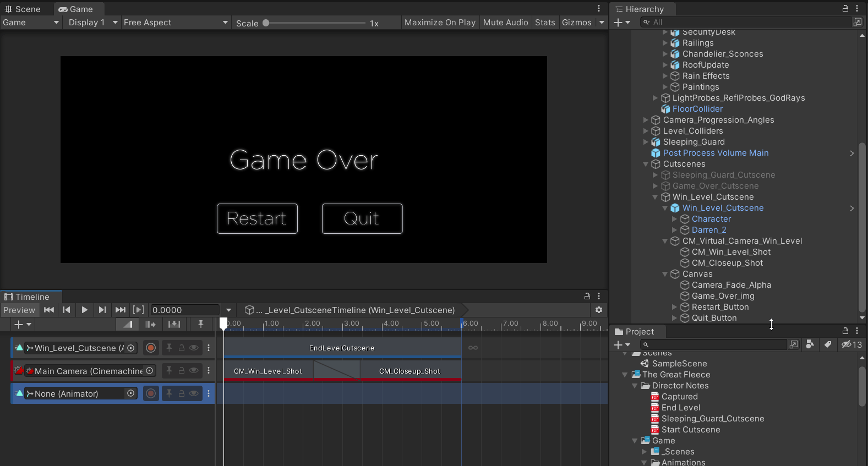
Task: Click the Restart button in Game view
Action: tap(257, 218)
